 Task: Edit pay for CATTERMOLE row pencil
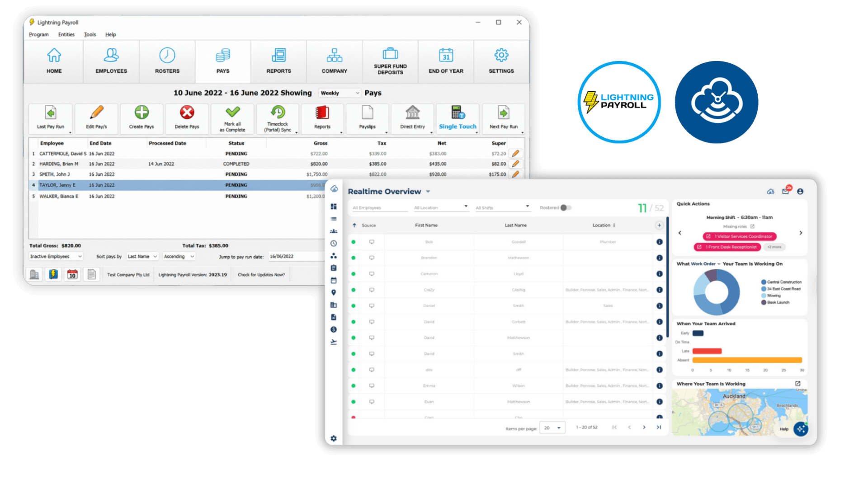click(x=515, y=154)
